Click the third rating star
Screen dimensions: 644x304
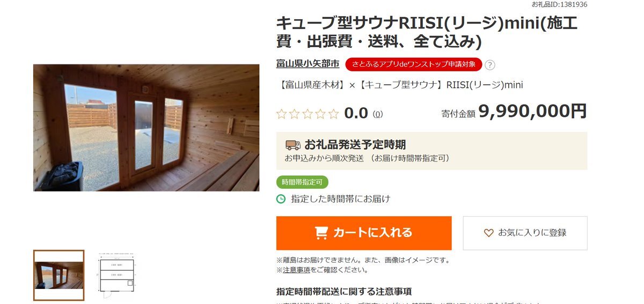(x=307, y=114)
